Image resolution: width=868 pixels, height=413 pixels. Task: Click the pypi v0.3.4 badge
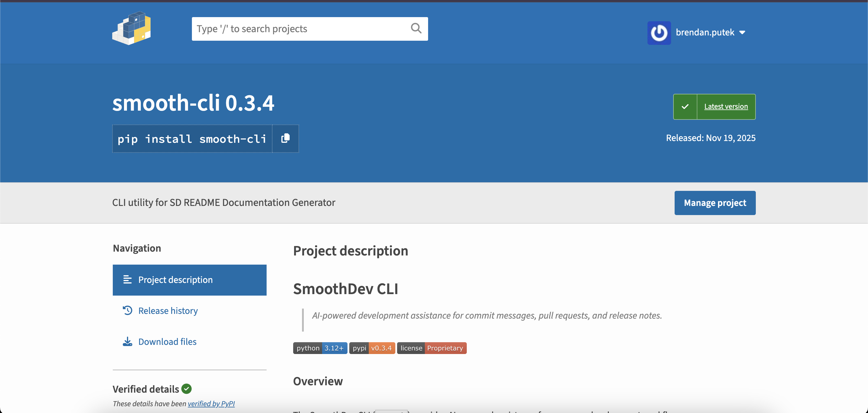372,348
